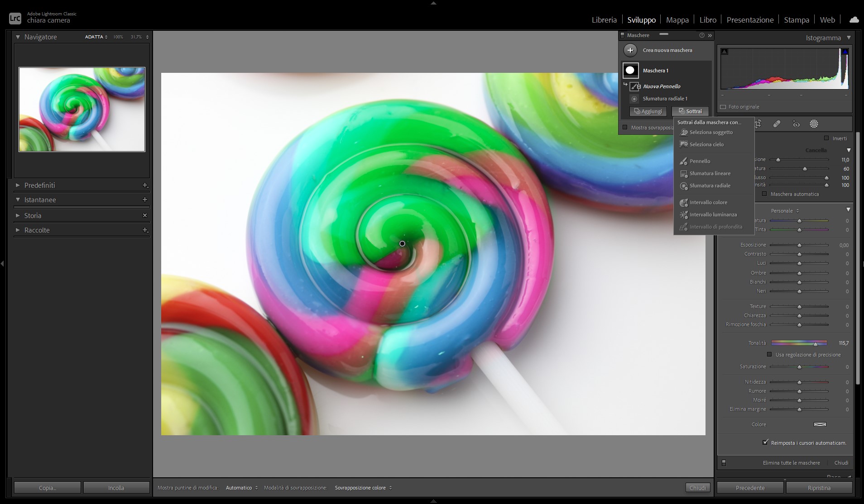Check Usa regolazione di precisione

coord(769,354)
